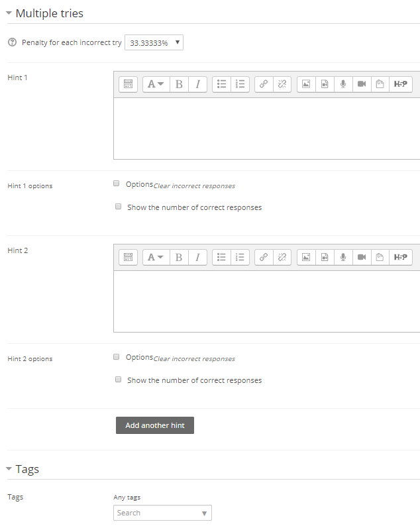Collapse the Tags section header
This screenshot has height=528, width=420.
[9, 469]
